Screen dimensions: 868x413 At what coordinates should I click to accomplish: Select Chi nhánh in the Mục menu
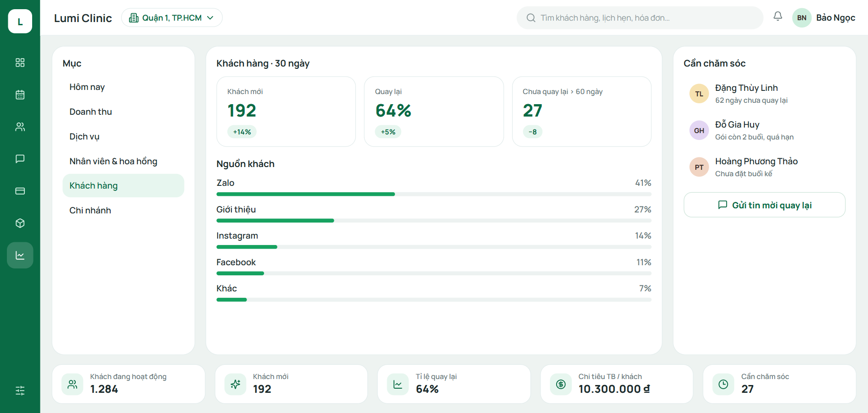(124, 211)
